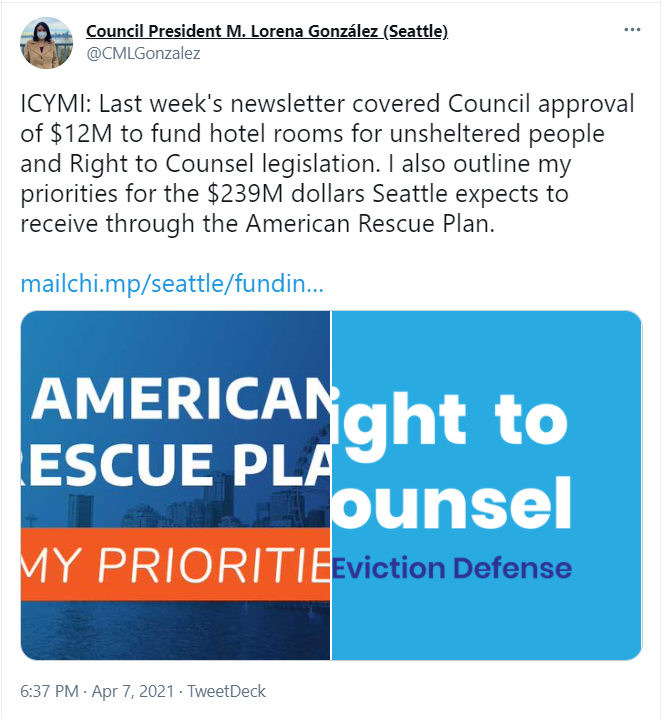Click the 6:37 PM timestamp
The height and width of the screenshot is (719, 665).
(49, 691)
